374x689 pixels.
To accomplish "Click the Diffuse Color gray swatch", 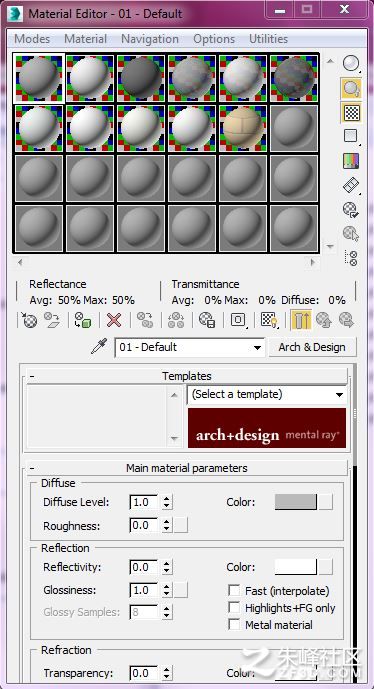I will (x=295, y=502).
